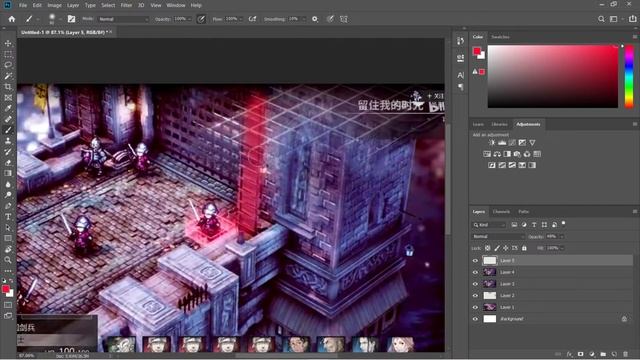Select the Spot Healing Brush tool
Image resolution: width=640 pixels, height=360 pixels.
8,119
